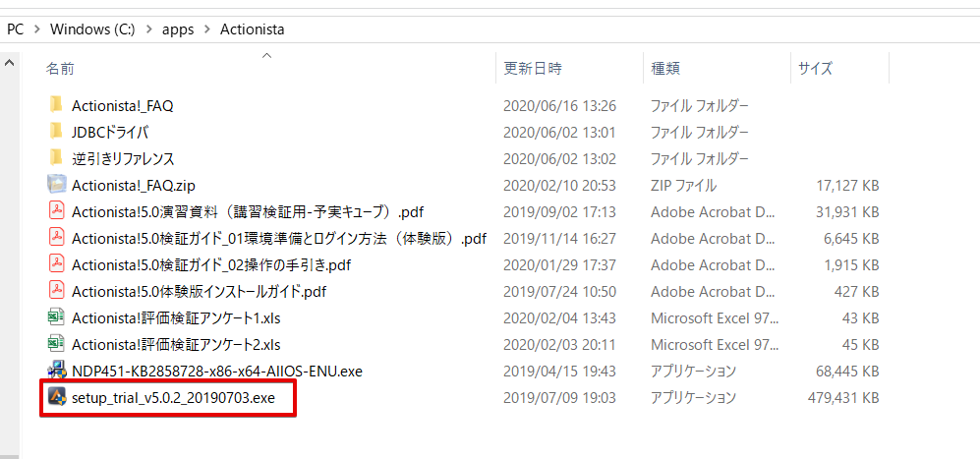Image resolution: width=980 pixels, height=459 pixels.
Task: Click PDF icon of 検証ガイド_02 file
Action: [57, 264]
